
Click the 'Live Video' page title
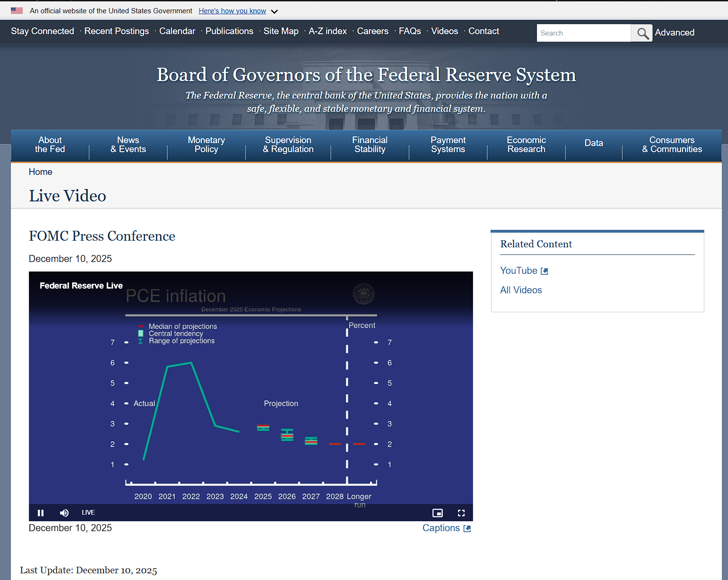[x=68, y=196]
